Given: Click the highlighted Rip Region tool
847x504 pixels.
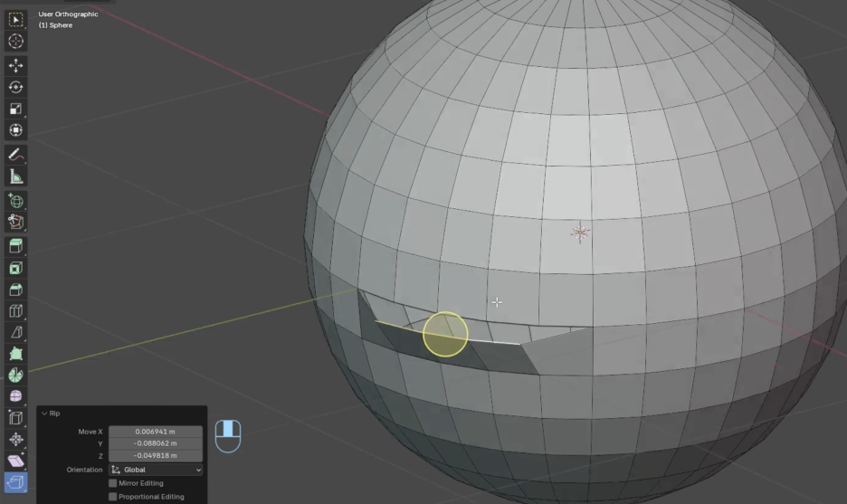Looking at the screenshot, I should pos(15,482).
